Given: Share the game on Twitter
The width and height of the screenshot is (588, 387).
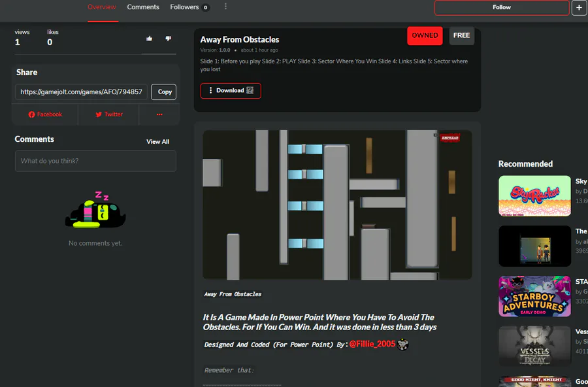Looking at the screenshot, I should pos(108,114).
